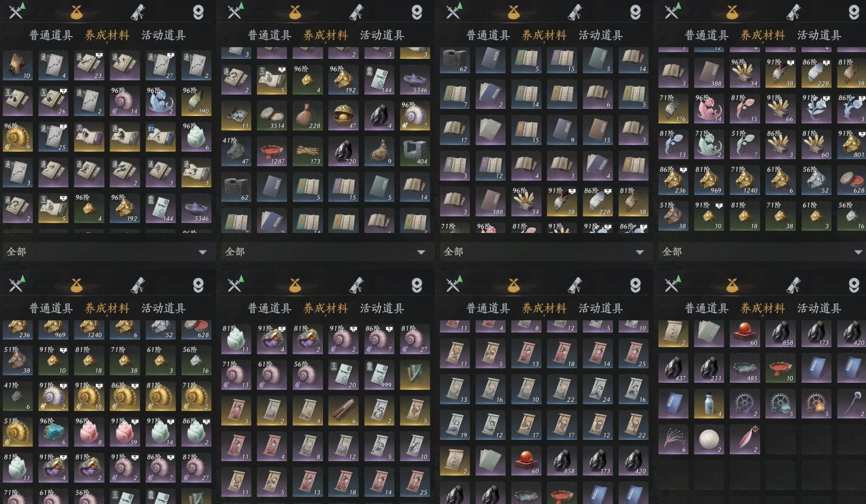Click the purple wand item in last panel
Viewport: 866px width, 504px height.
point(851,404)
